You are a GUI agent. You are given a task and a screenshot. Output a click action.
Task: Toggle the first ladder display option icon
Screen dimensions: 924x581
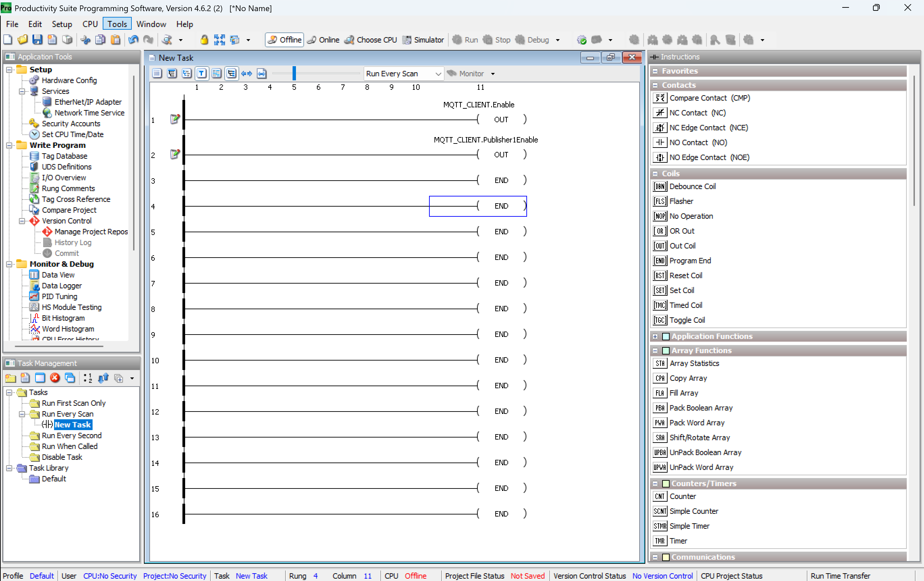156,73
